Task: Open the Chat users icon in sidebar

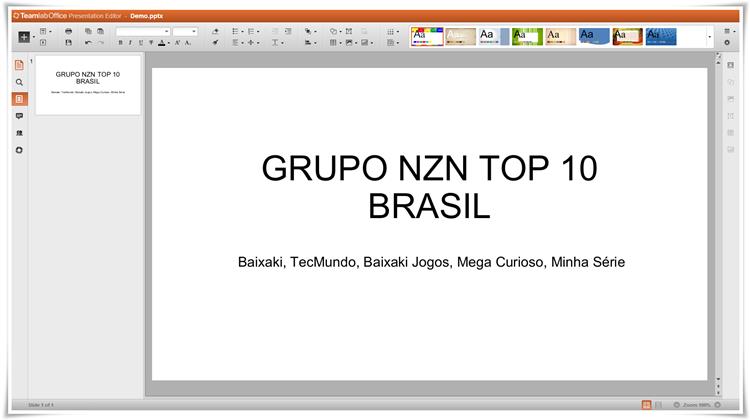Action: click(19, 133)
